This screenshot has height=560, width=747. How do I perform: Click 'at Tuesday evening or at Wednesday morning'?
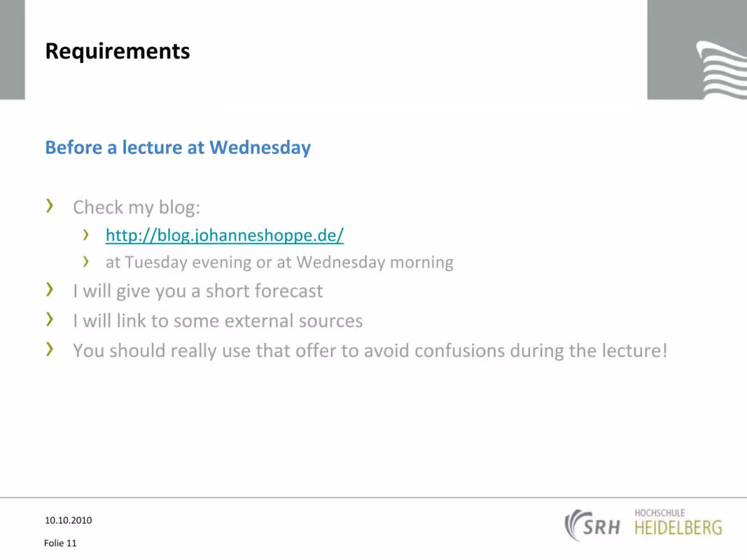click(280, 262)
